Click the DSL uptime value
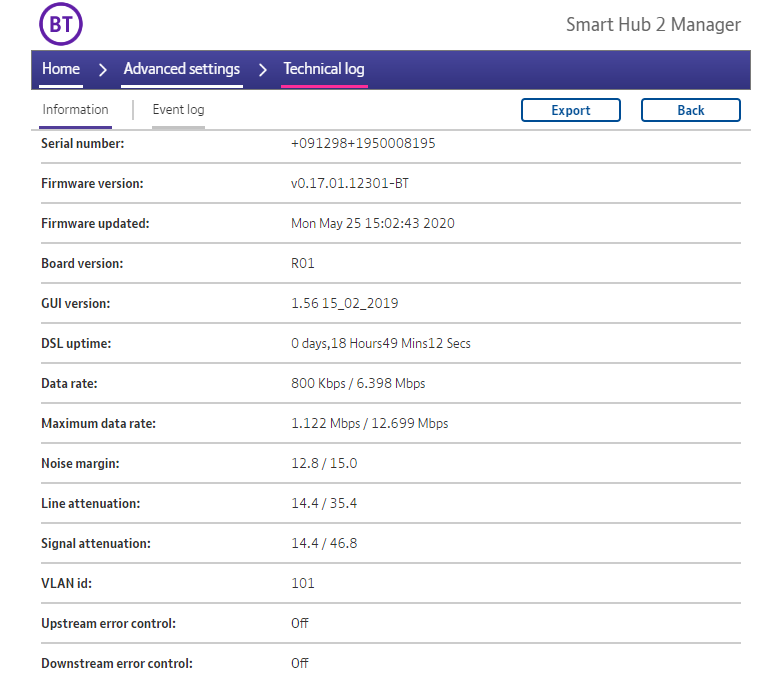The width and height of the screenshot is (781, 677). pos(380,344)
